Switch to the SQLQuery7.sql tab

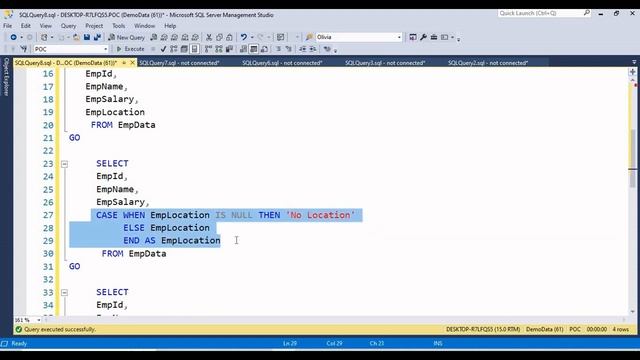click(179, 63)
